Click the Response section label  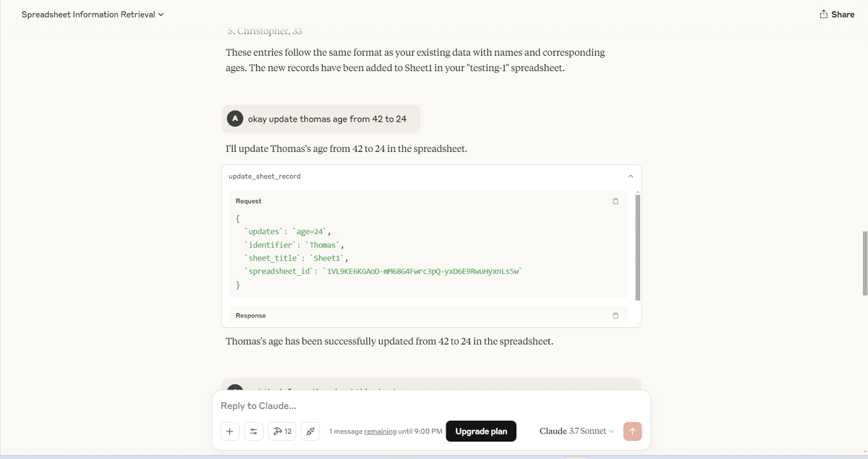pyautogui.click(x=250, y=316)
